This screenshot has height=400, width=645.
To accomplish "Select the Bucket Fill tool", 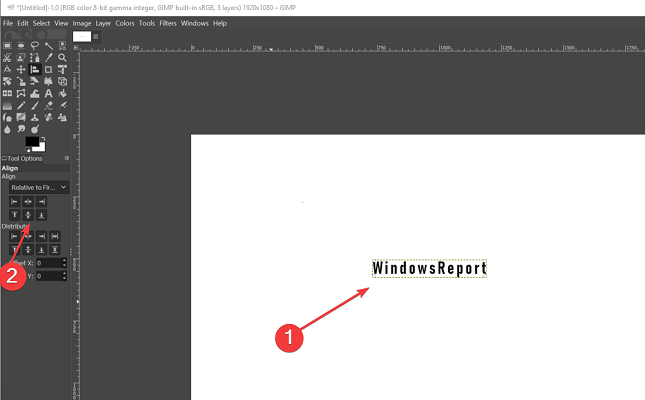I will [62, 93].
